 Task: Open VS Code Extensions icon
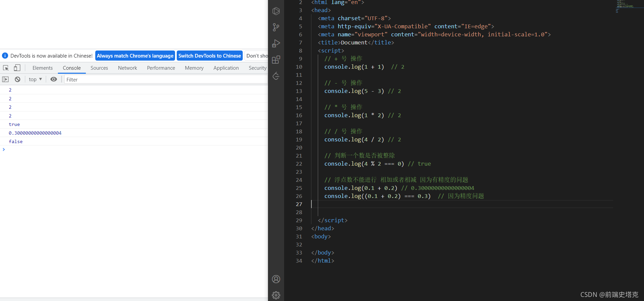[x=276, y=60]
